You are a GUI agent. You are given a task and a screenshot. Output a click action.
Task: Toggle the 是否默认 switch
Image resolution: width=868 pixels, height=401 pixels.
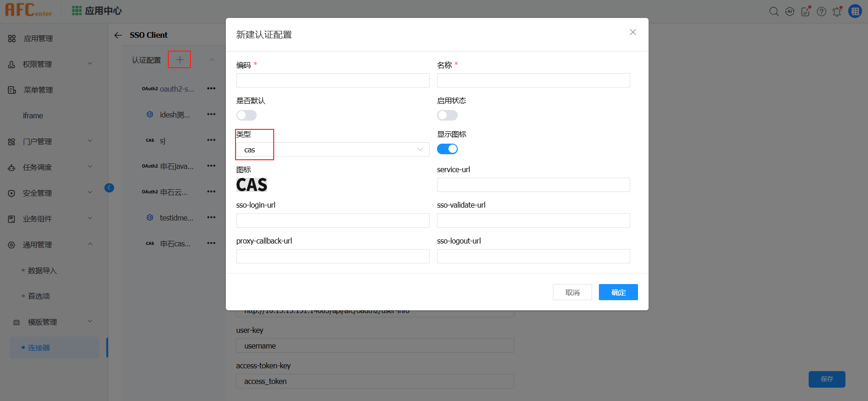[x=246, y=115]
